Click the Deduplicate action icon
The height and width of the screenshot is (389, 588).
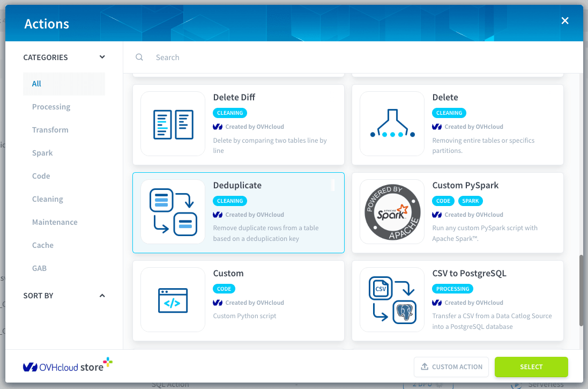pos(173,212)
